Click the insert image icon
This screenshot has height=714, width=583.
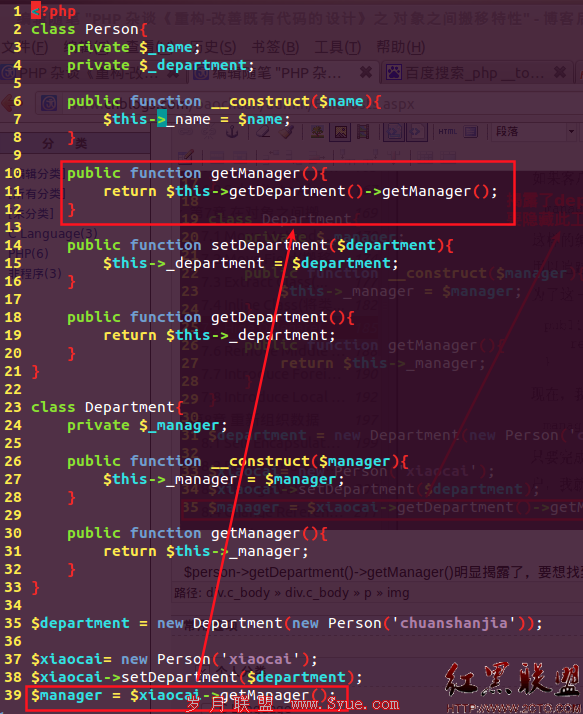point(340,132)
